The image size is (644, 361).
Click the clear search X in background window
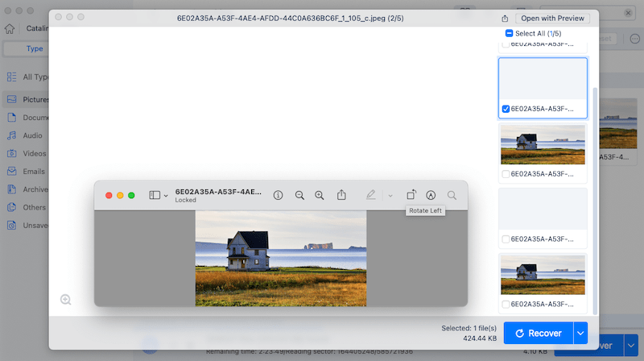[x=628, y=13]
